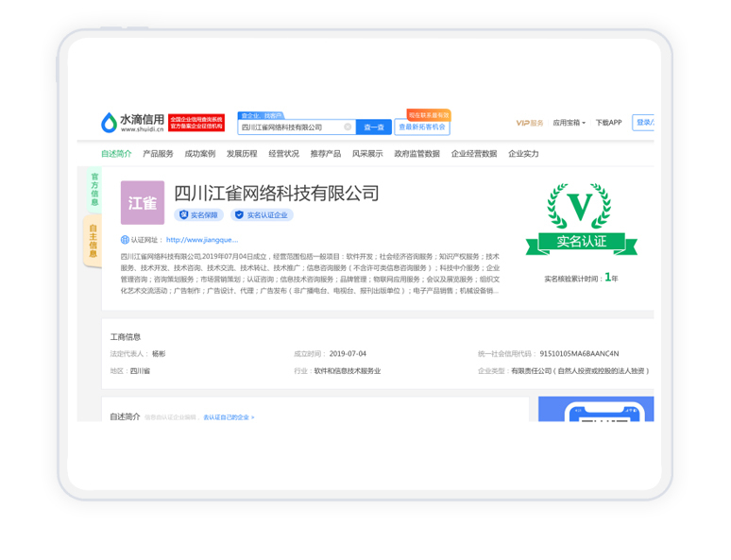Click the 实名认证企业 verified badge
The width and height of the screenshot is (731, 560).
263,215
